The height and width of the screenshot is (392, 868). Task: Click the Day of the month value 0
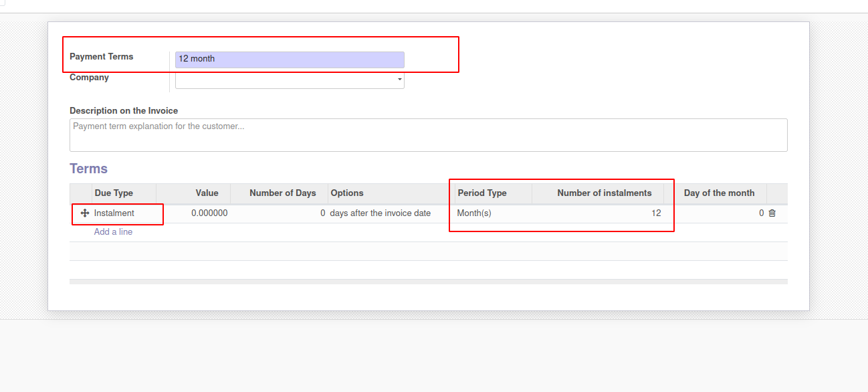[x=715, y=213]
